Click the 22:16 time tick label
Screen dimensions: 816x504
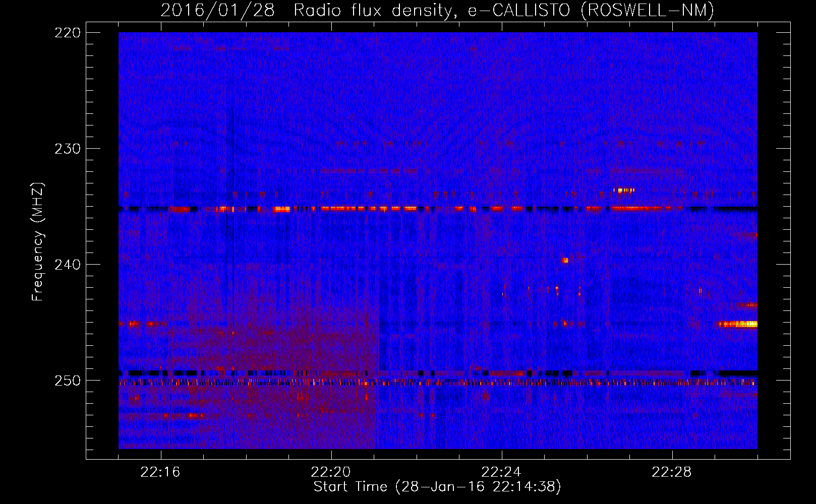click(x=160, y=472)
